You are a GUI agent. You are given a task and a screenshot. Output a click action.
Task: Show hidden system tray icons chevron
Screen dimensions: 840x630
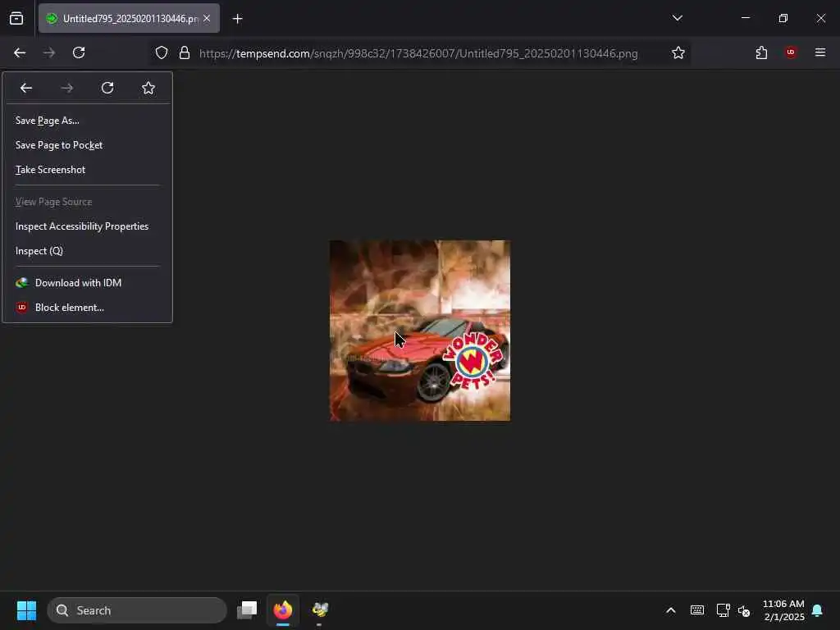671,610
